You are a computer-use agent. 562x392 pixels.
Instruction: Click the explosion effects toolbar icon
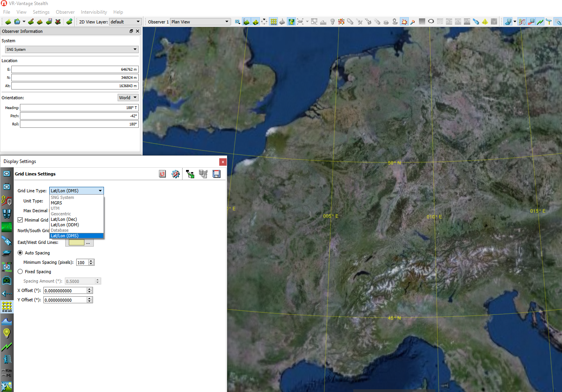pyautogui.click(x=404, y=22)
